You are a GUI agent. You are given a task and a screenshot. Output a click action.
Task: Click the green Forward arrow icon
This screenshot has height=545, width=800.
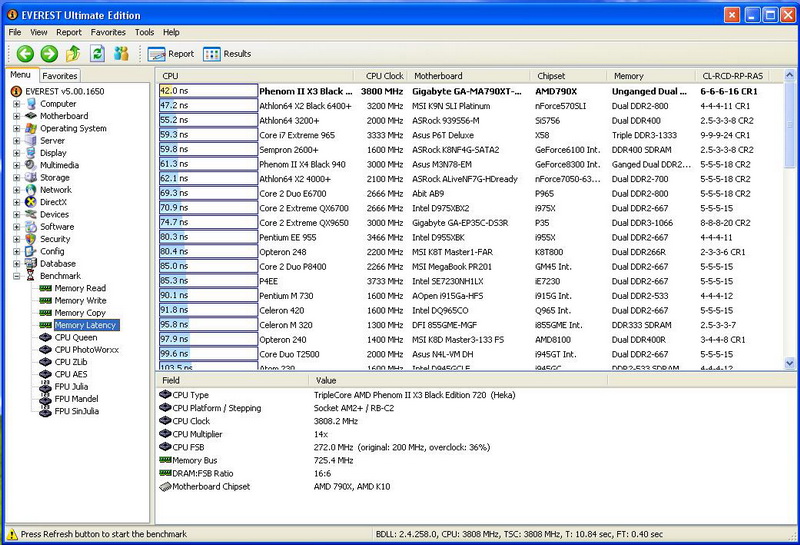point(49,54)
